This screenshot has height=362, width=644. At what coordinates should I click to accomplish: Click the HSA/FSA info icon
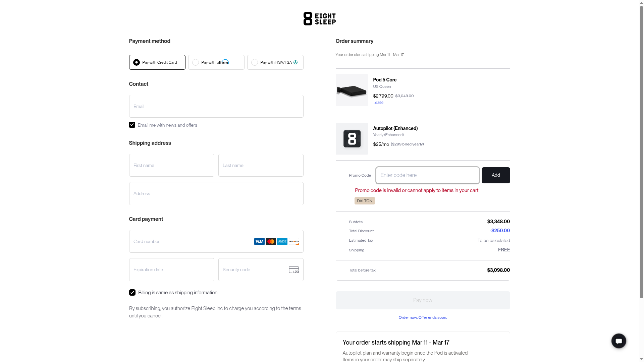tap(296, 62)
